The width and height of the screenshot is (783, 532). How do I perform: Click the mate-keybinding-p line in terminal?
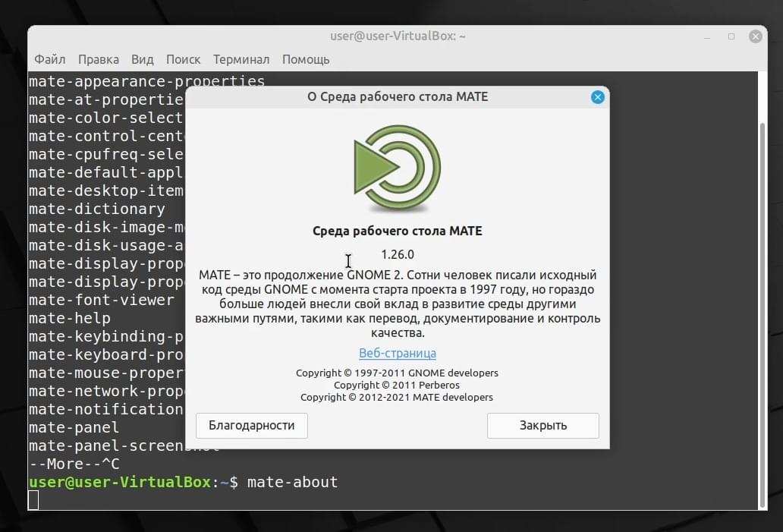point(106,337)
